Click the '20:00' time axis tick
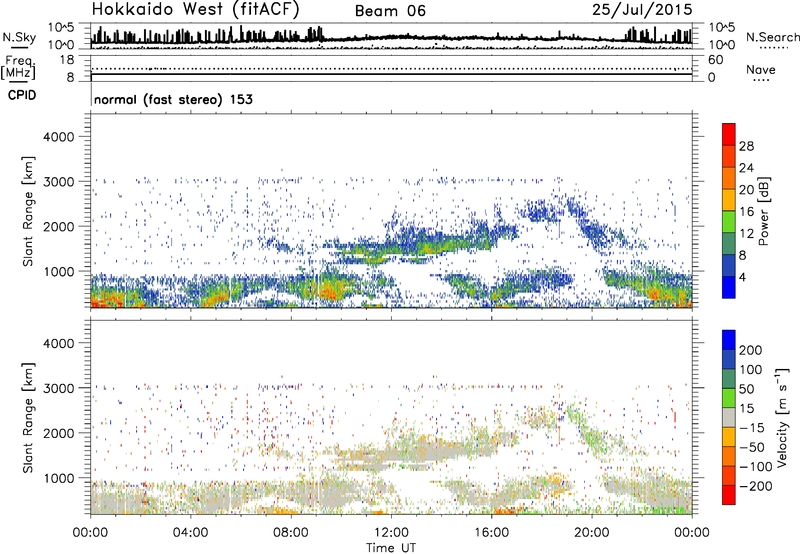This screenshot has height=554, width=800. (x=591, y=533)
